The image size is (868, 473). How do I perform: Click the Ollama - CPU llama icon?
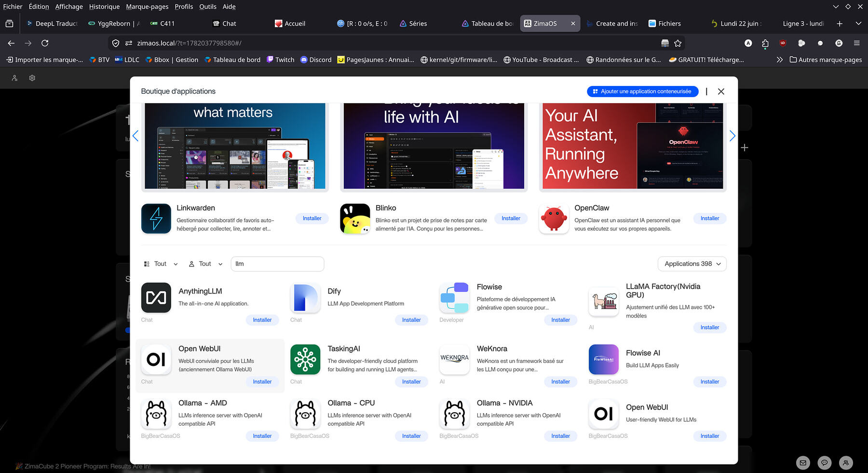coord(305,414)
